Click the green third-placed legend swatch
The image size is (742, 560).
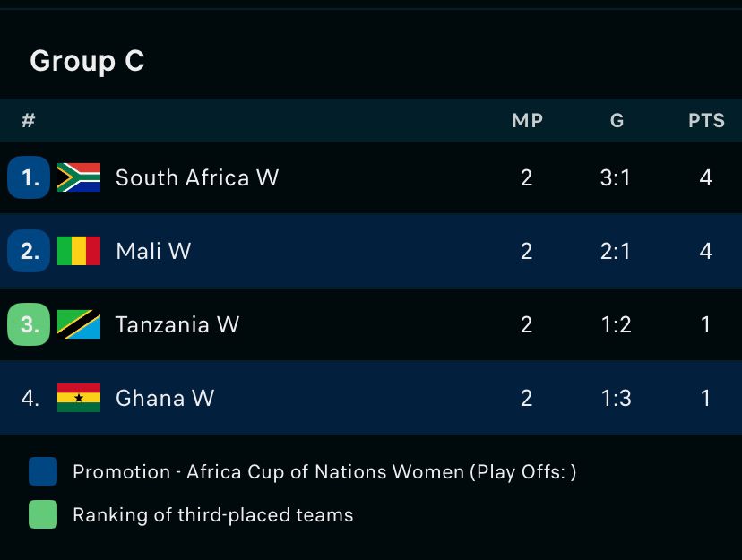pyautogui.click(x=43, y=514)
